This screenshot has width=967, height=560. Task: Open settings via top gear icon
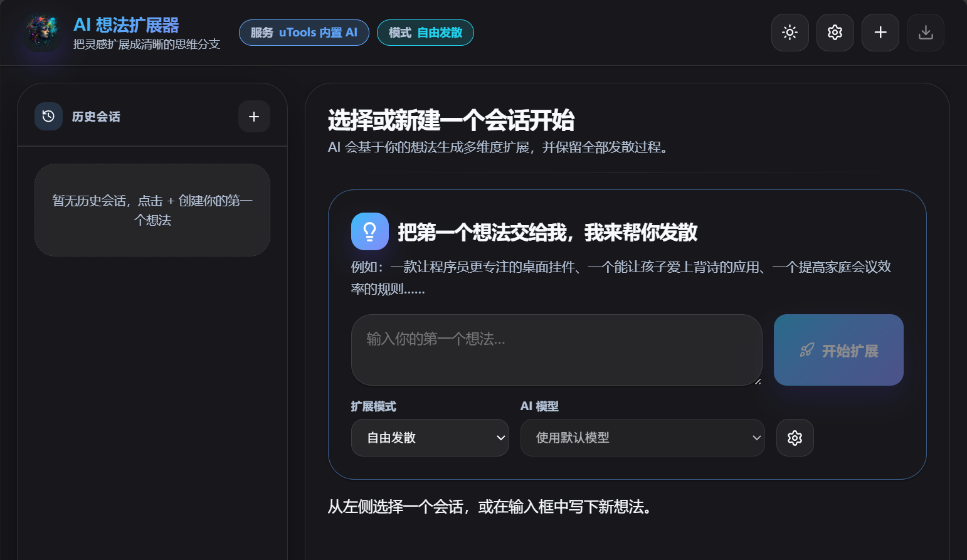tap(835, 33)
